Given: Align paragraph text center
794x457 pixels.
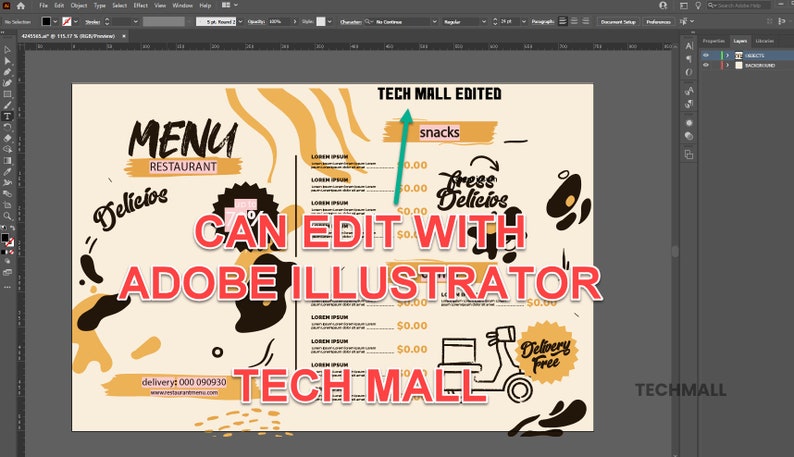Looking at the screenshot, I should [x=574, y=21].
